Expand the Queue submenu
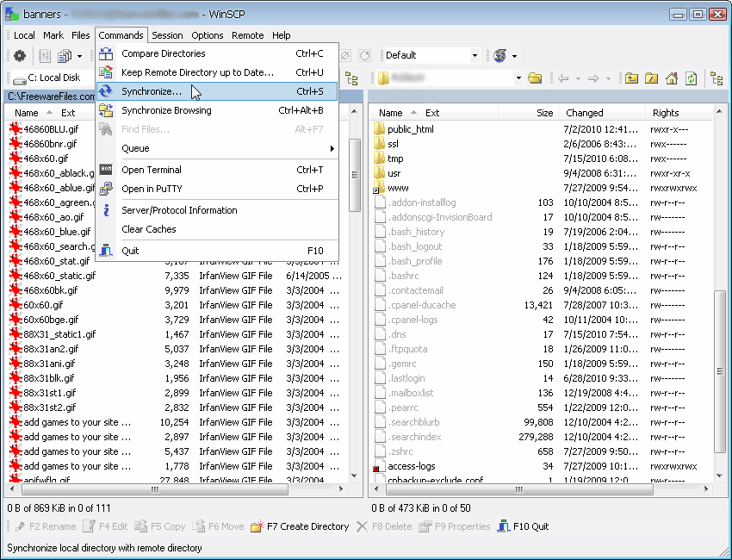Viewport: 732px width, 560px height. (218, 148)
